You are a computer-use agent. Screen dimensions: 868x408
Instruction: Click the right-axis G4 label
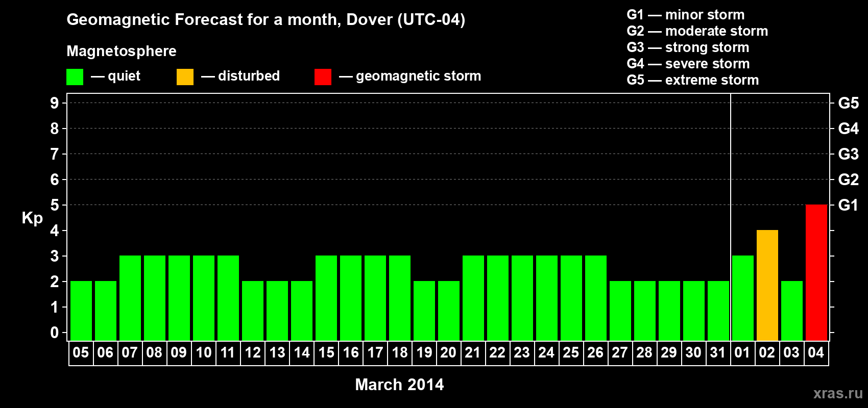pyautogui.click(x=849, y=129)
